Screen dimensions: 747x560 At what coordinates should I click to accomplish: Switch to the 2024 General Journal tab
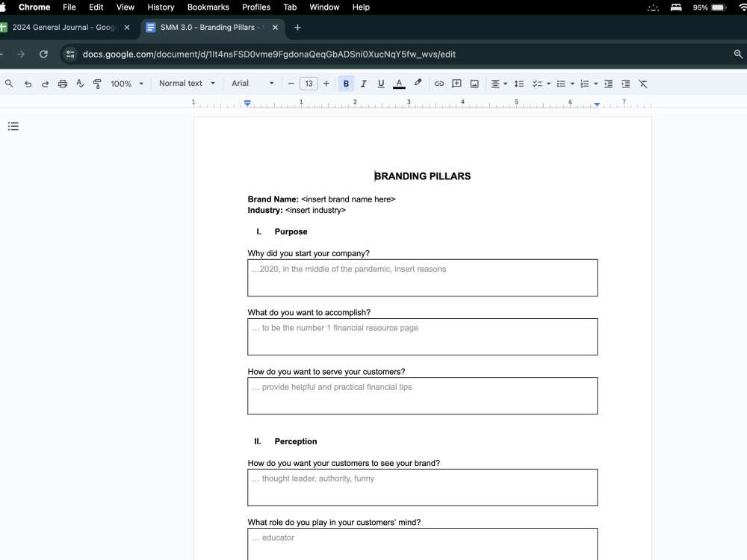pos(63,28)
